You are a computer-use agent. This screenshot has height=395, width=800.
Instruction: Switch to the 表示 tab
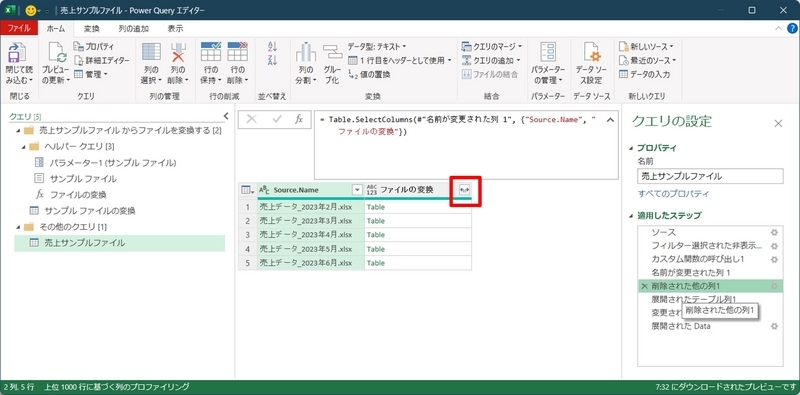pyautogui.click(x=176, y=29)
